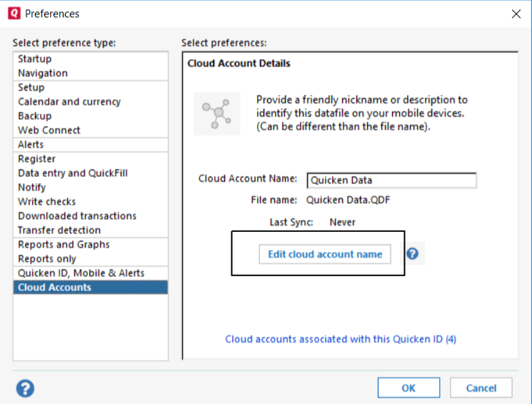
Task: Click the Last Sync value Never
Action: pos(342,222)
